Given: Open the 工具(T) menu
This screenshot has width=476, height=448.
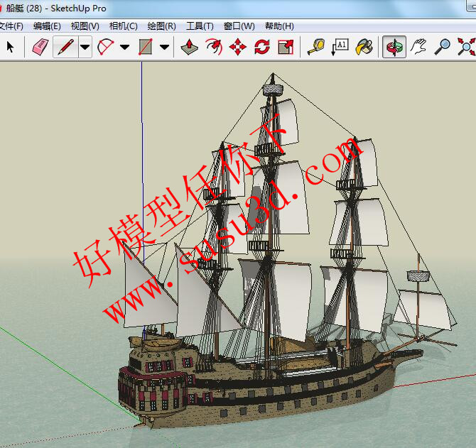Looking at the screenshot, I should (x=200, y=26).
